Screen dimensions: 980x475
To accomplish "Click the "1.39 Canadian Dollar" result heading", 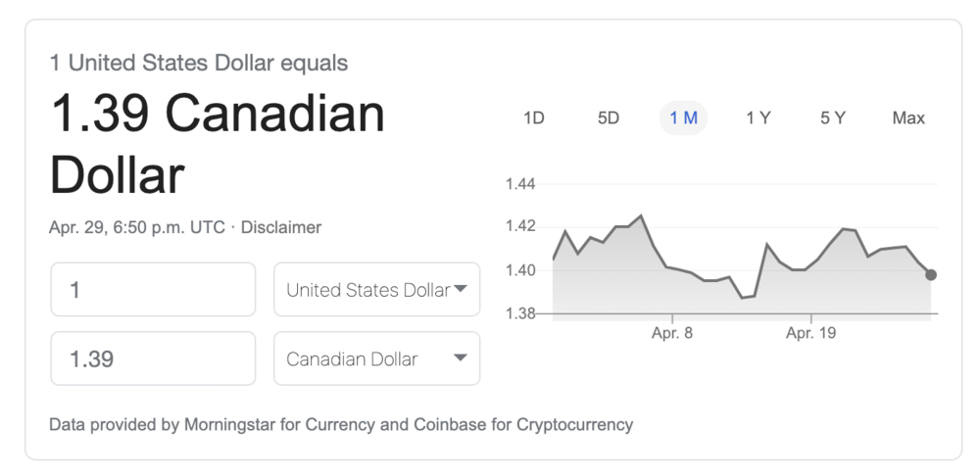I will pos(217,144).
